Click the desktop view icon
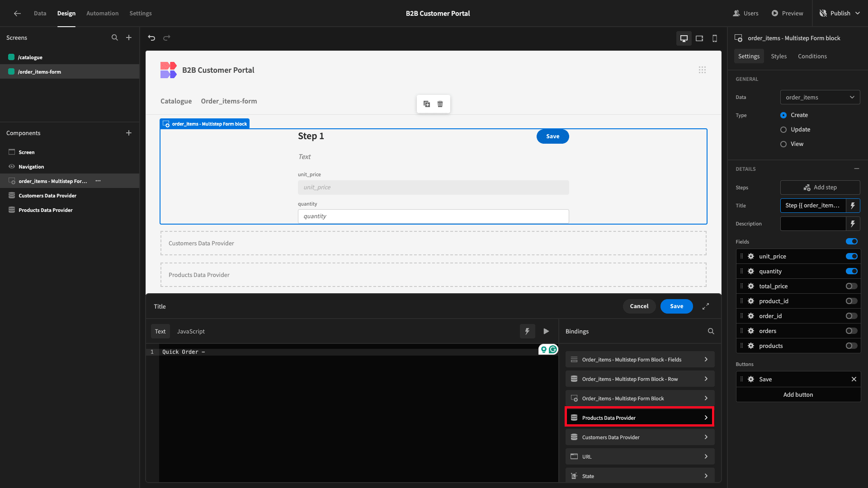Screen dimensions: 868x488 coord(684,38)
